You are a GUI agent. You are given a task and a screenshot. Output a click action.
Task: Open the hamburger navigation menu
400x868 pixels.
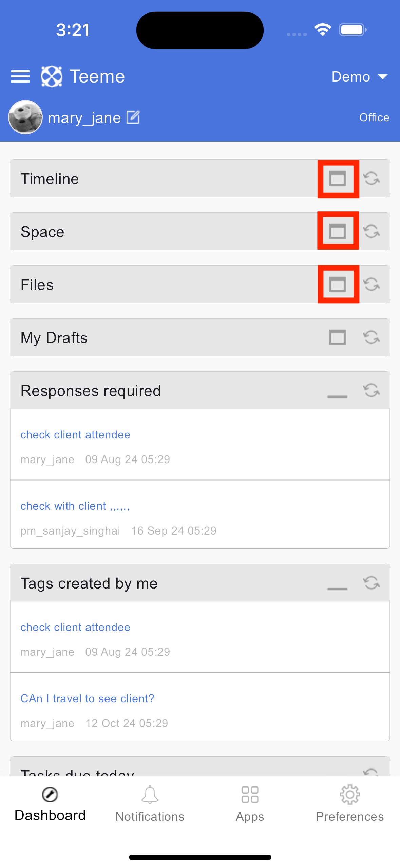[20, 76]
